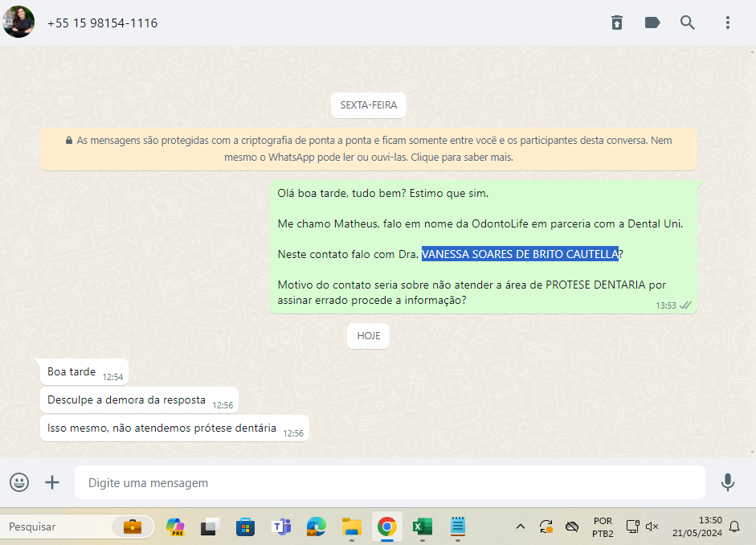This screenshot has height=545, width=756.
Task: Open Microsoft Edge from taskbar
Action: click(x=317, y=527)
